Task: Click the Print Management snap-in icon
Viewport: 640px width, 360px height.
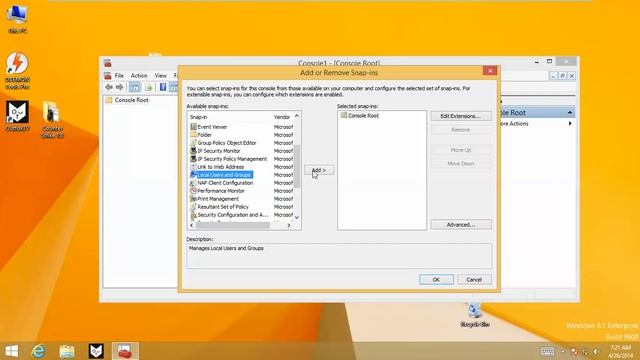Action: point(193,199)
